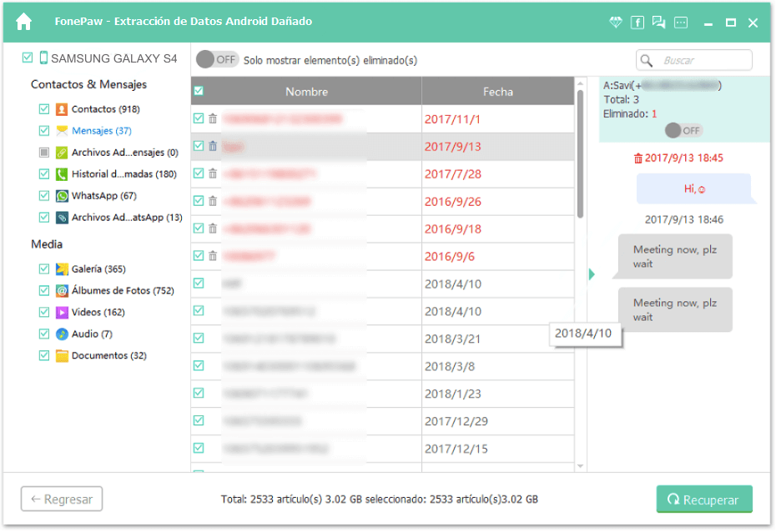Collapse the preview pane with green arrow
Image resolution: width=776 pixels, height=532 pixels.
[x=592, y=274]
